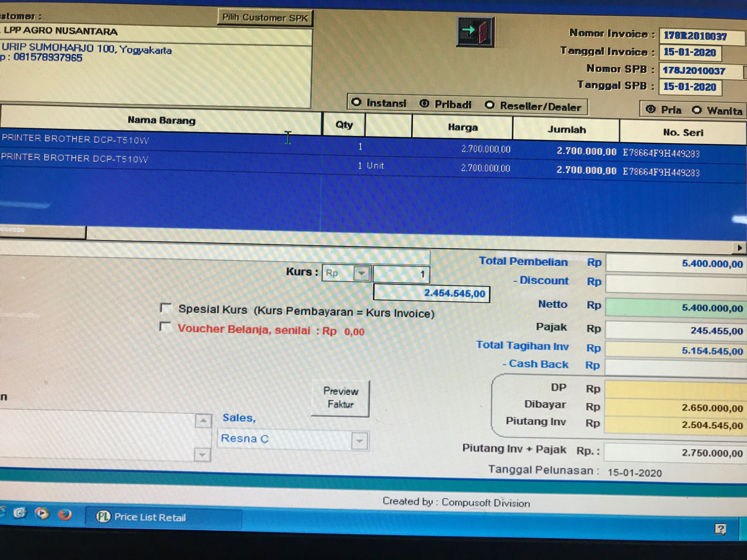The image size is (747, 560).
Task: Open Firefox from the taskbar
Action: (x=64, y=514)
